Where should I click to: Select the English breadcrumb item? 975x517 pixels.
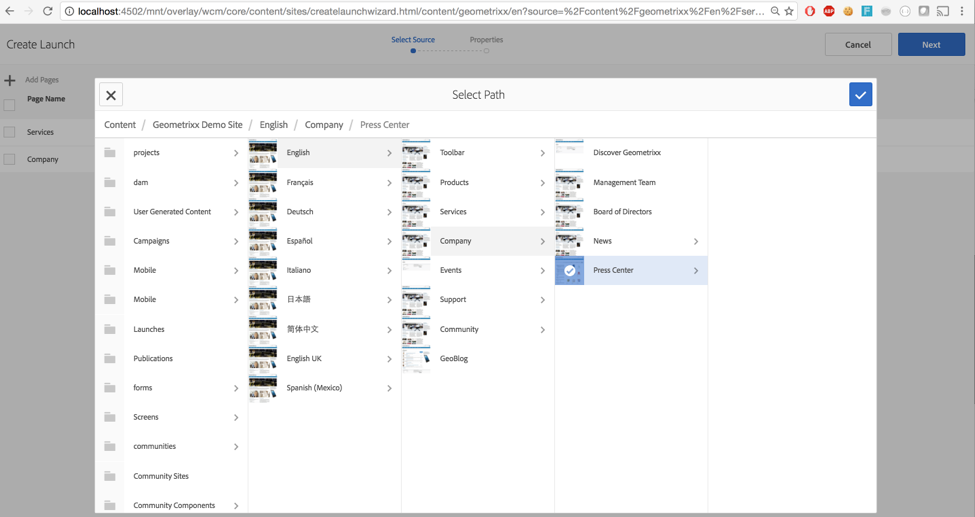coord(273,125)
